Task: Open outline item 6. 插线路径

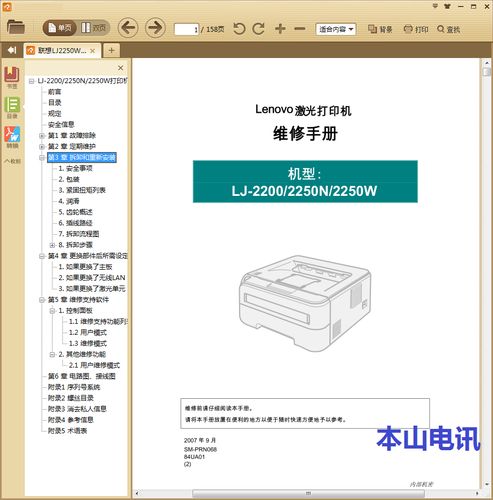Action: click(x=75, y=223)
